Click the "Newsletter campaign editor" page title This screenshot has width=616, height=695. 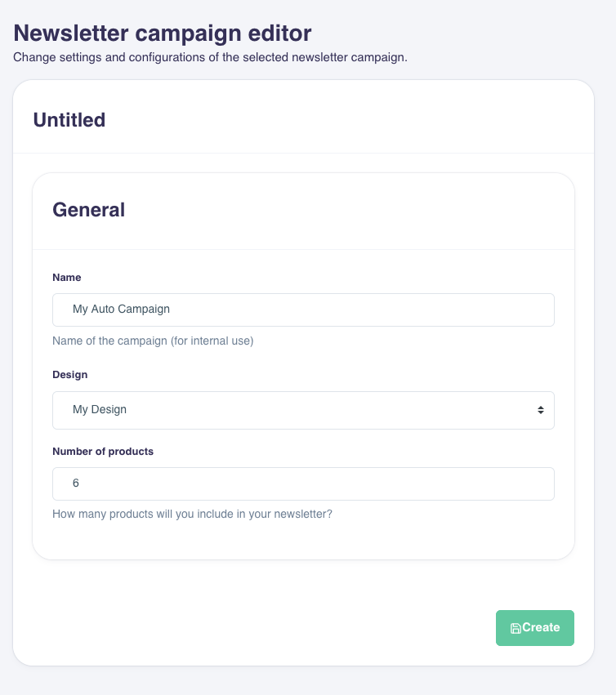tap(163, 33)
